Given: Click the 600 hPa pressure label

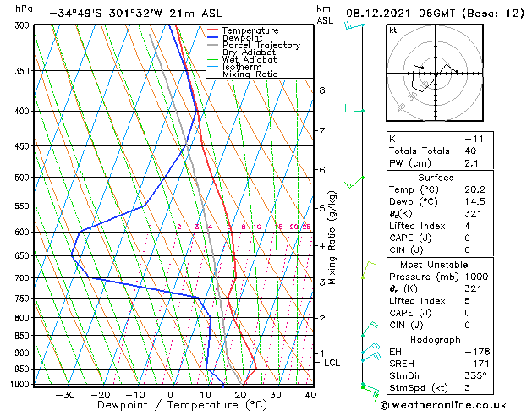Looking at the screenshot, I should 22,232.
